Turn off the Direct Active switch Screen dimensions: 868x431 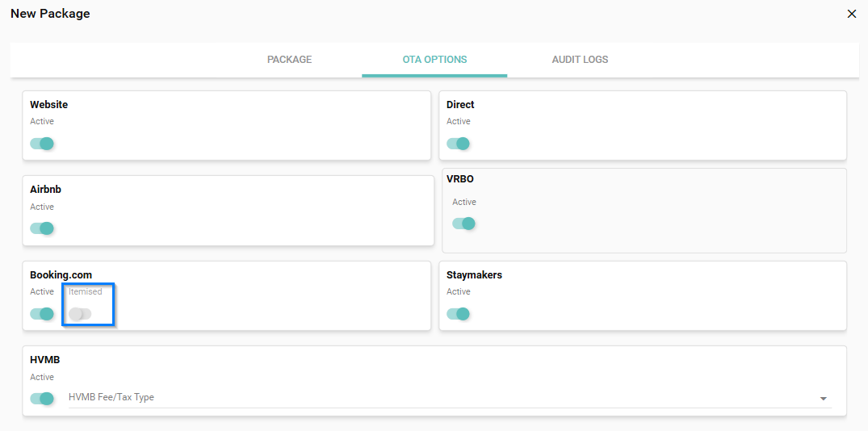pos(459,144)
